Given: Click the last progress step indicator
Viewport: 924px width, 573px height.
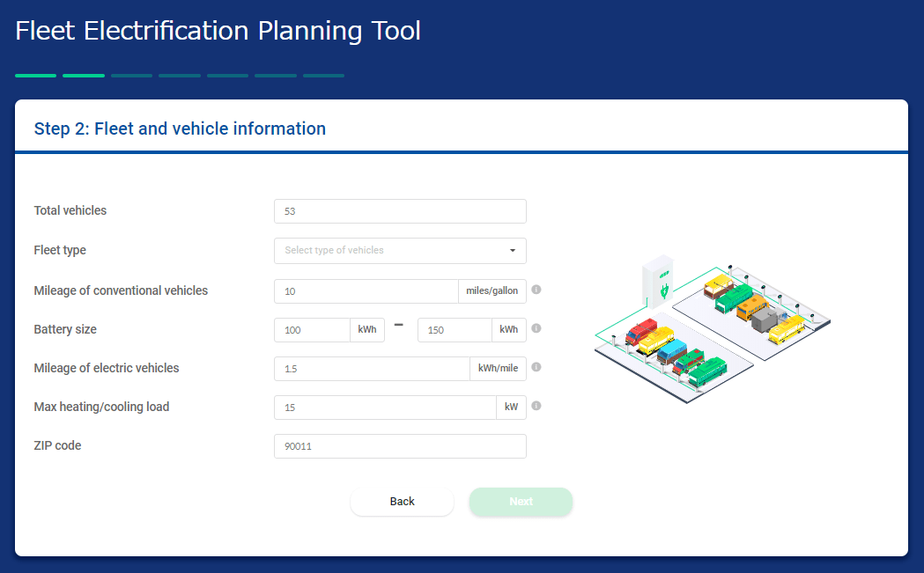Looking at the screenshot, I should pos(323,76).
